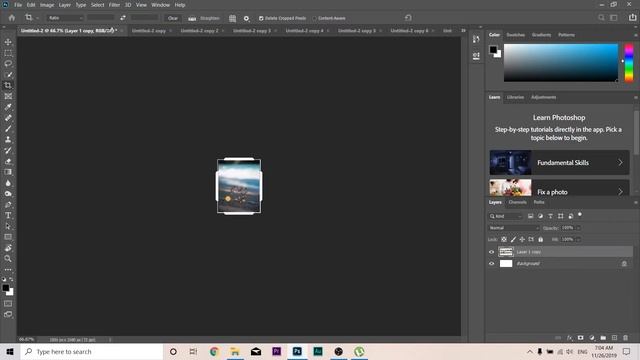Select the Brush tool
The height and width of the screenshot is (360, 640).
8,129
